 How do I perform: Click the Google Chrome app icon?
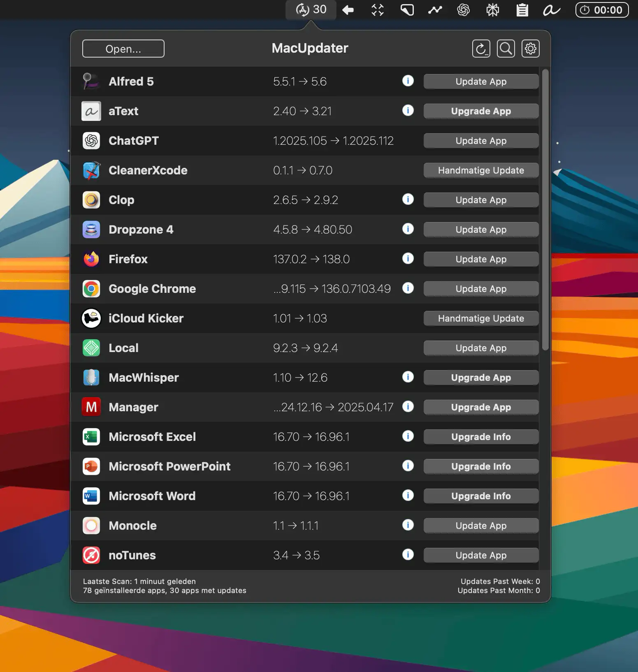pos(91,289)
